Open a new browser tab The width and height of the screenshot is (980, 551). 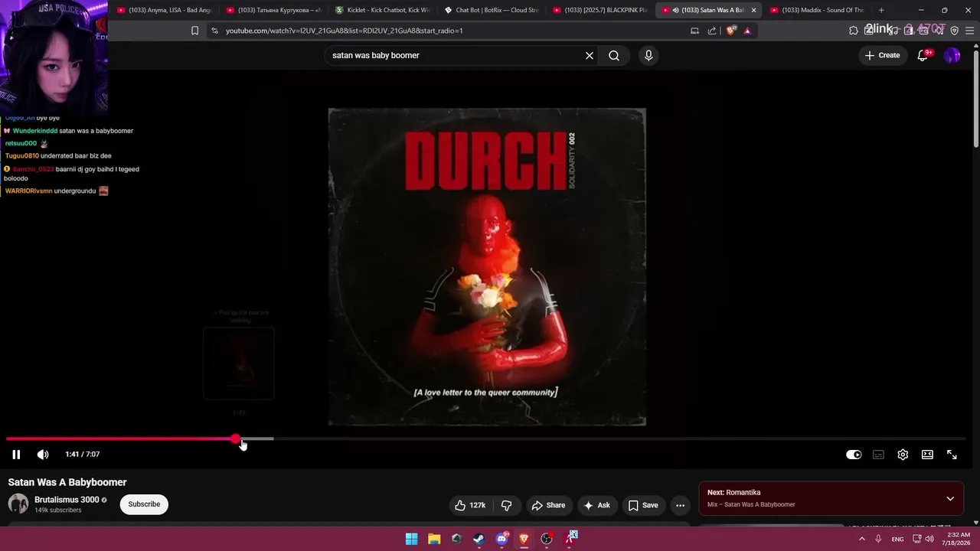coord(881,10)
